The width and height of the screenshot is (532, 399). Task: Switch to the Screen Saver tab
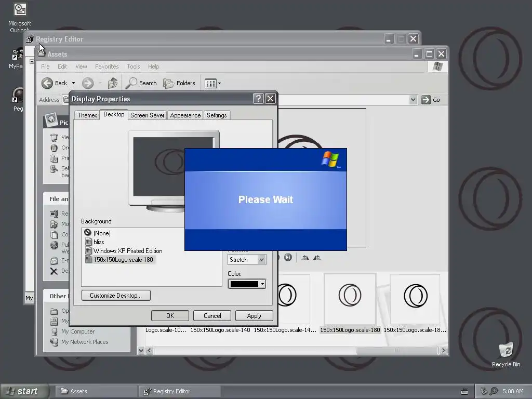pos(147,115)
